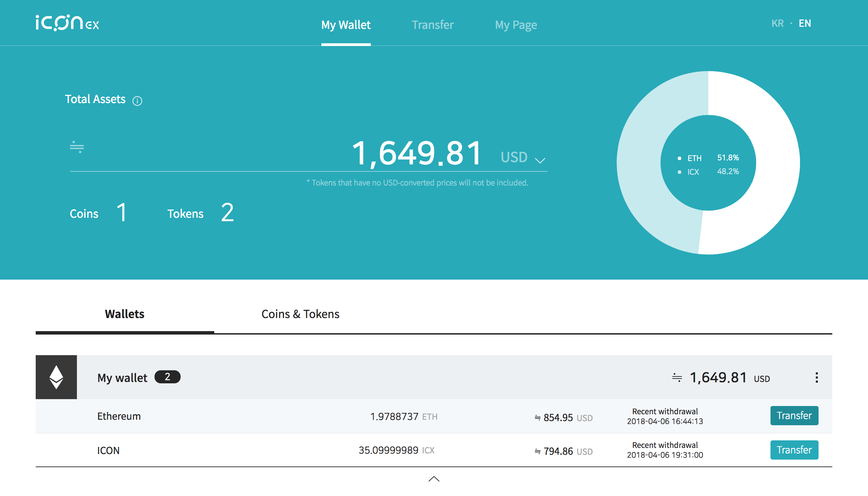Collapse the My wallet header row
Image resolution: width=868 pixels, height=496 pixels.
click(412, 377)
